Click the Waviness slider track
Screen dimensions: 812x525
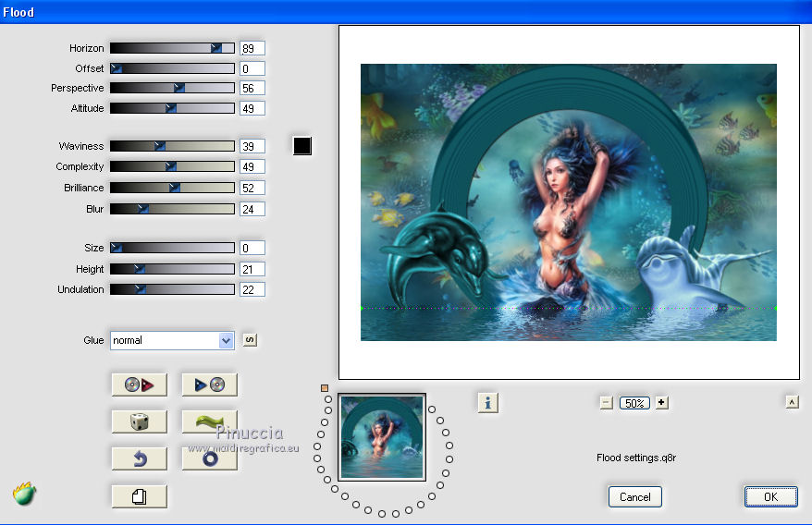(172, 146)
